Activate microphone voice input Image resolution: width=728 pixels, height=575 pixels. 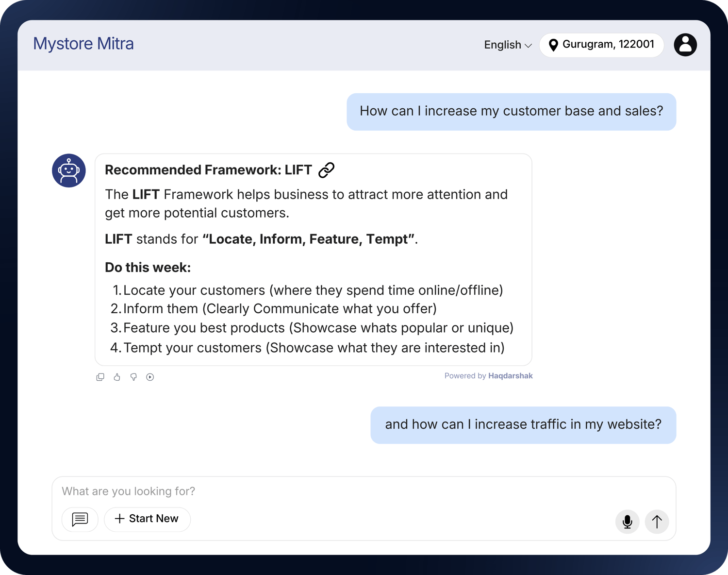click(627, 522)
